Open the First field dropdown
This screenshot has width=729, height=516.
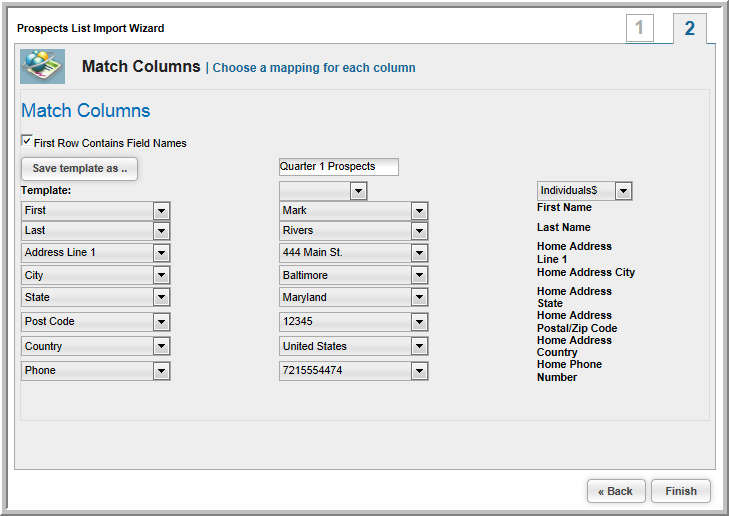pos(96,211)
